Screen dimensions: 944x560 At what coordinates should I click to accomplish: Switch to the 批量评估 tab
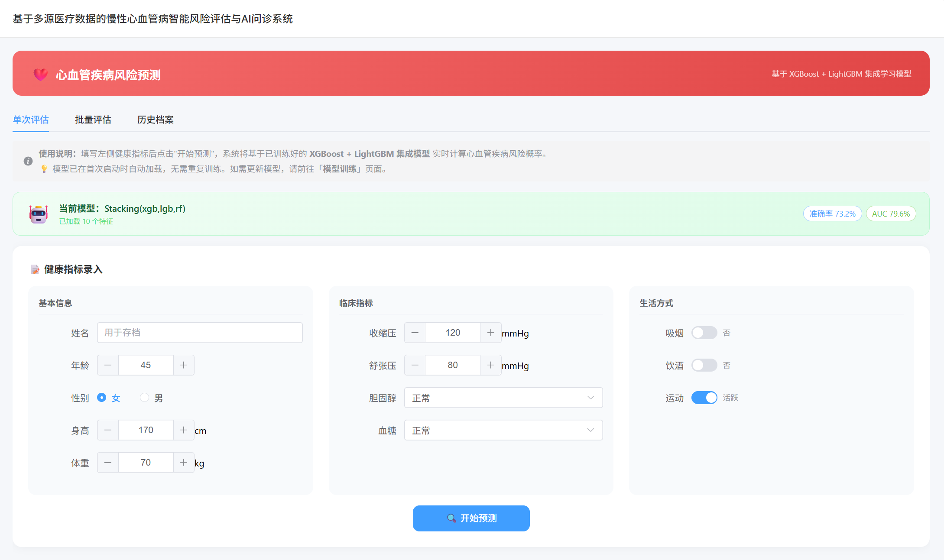pos(93,120)
